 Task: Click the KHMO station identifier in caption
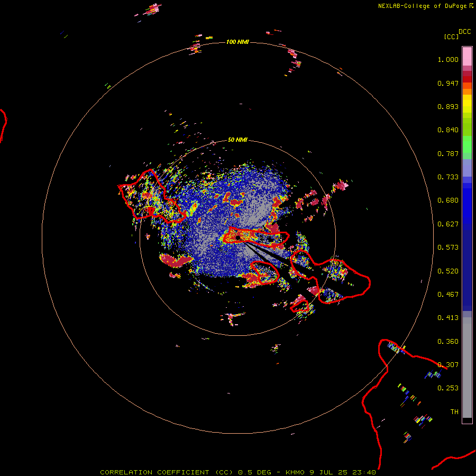click(295, 472)
